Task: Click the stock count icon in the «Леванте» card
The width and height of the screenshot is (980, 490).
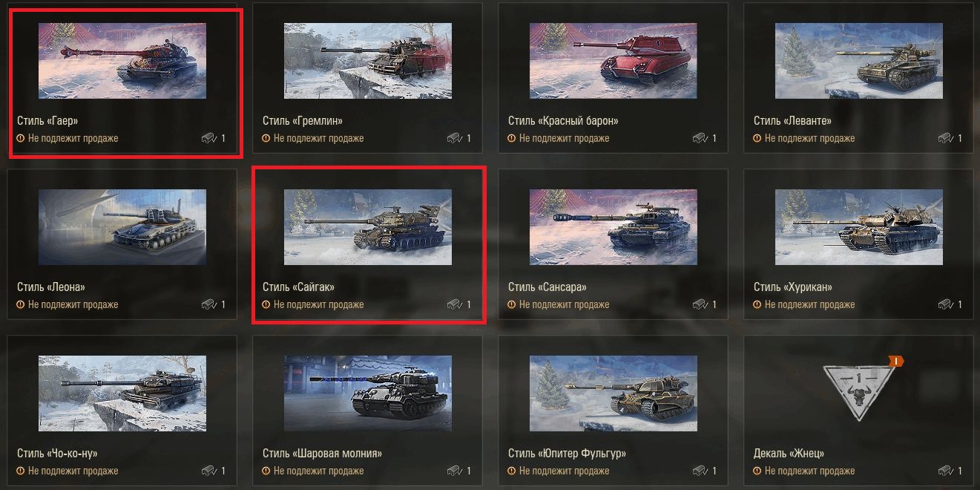Action: click(x=944, y=138)
